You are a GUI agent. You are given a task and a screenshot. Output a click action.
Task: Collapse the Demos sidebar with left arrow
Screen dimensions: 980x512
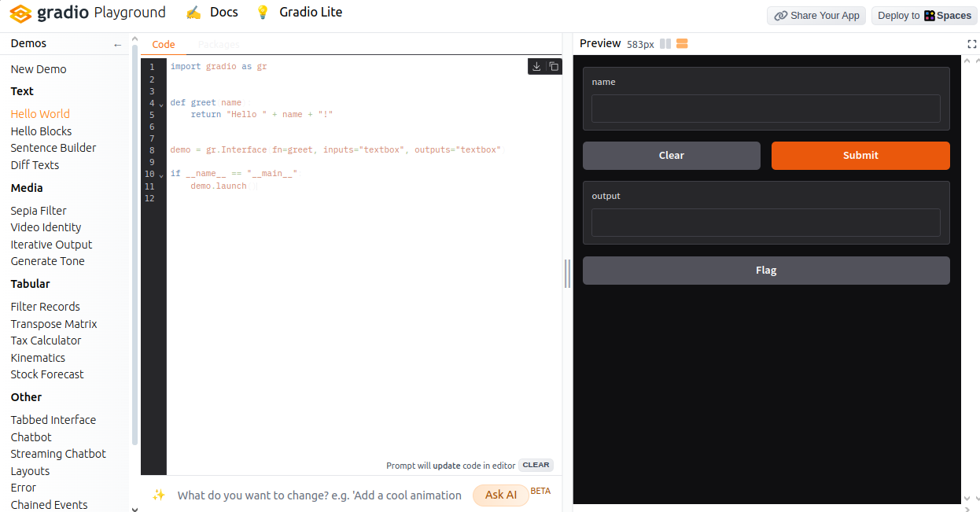[118, 45]
